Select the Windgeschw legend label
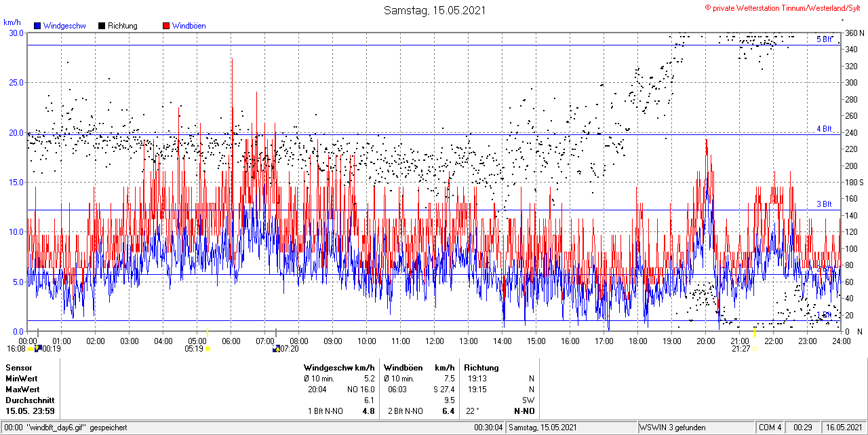The image size is (868, 435). (x=64, y=26)
